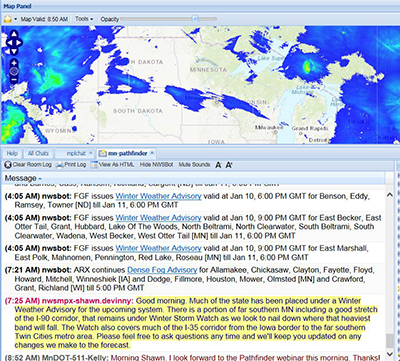Open the Tools dropdown menu
This screenshot has height=361, width=400.
point(84,19)
